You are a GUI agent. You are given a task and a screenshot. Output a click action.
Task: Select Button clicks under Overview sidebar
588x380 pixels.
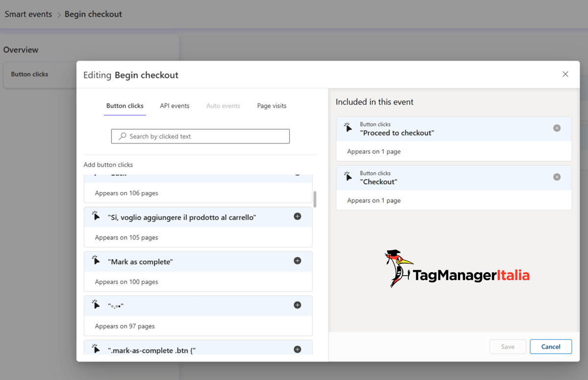[29, 74]
